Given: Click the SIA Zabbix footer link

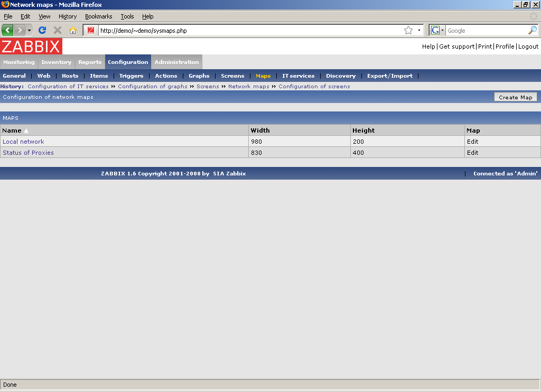Looking at the screenshot, I should pos(229,174).
